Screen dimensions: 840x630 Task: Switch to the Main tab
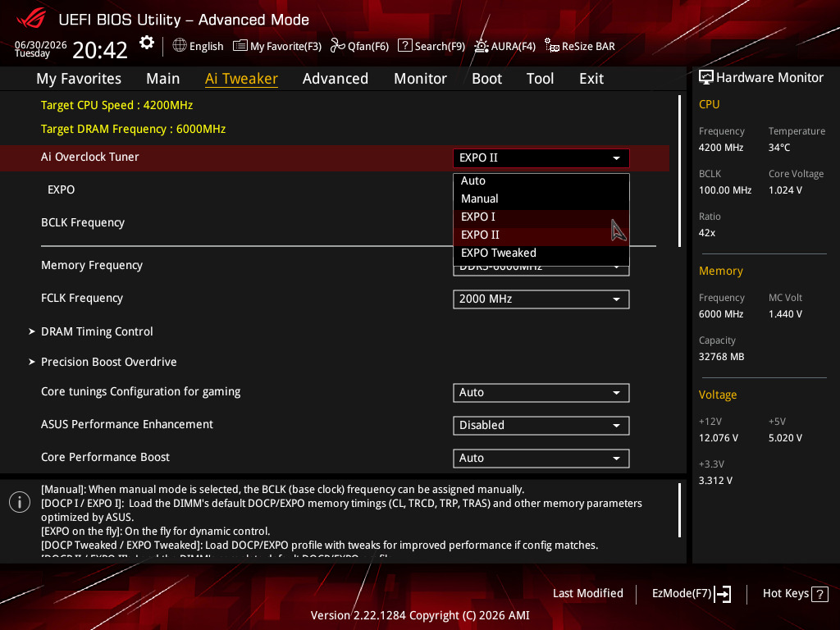pos(163,79)
